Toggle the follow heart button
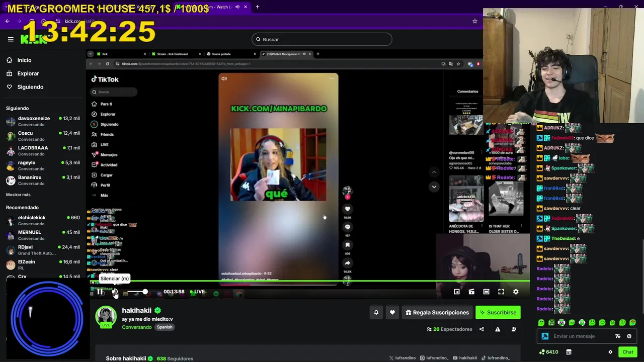Viewport: 644px width, 362px height. (x=392, y=312)
